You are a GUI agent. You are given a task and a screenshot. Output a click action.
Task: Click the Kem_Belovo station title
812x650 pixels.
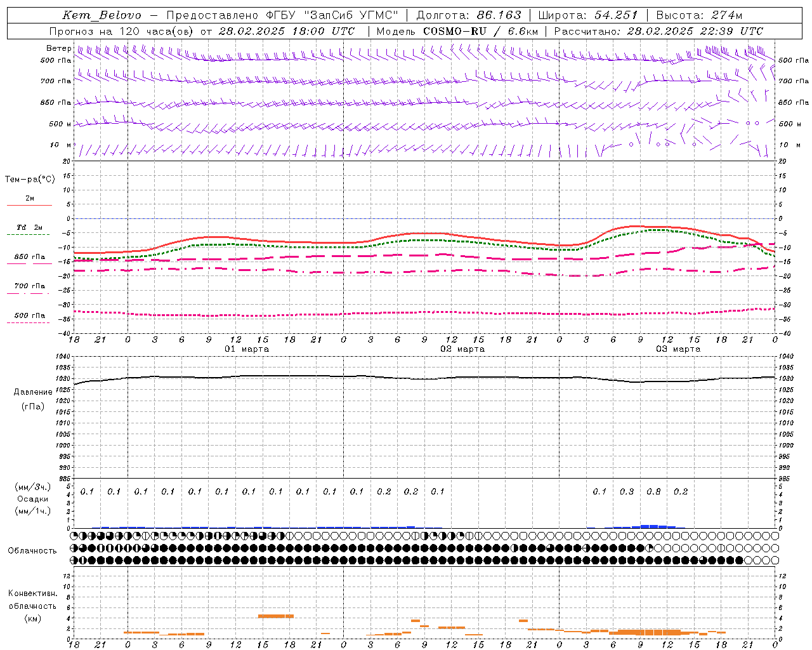(x=102, y=15)
